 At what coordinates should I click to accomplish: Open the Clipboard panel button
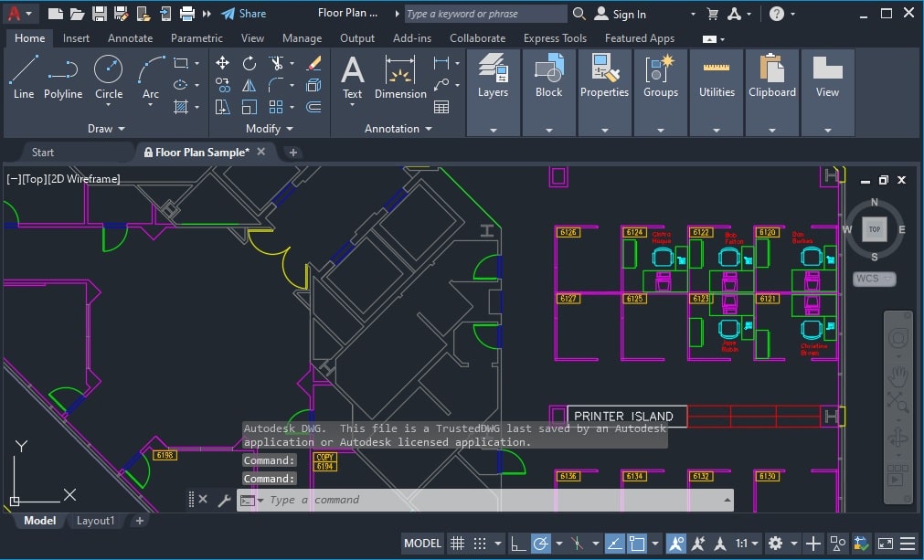point(772,92)
